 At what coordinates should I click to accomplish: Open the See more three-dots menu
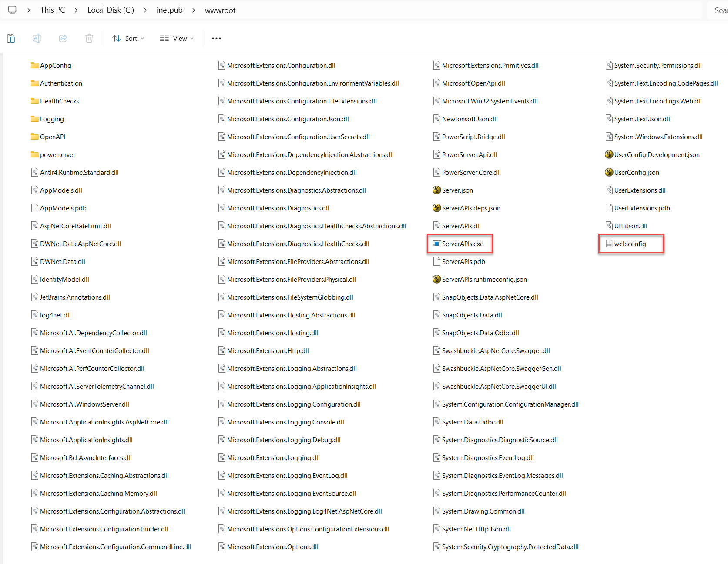(216, 38)
